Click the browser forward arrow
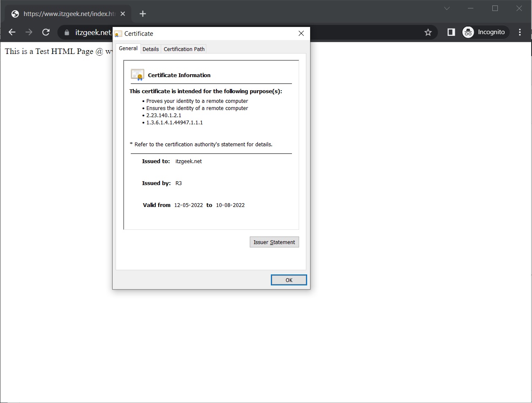Image resolution: width=532 pixels, height=403 pixels. click(29, 32)
